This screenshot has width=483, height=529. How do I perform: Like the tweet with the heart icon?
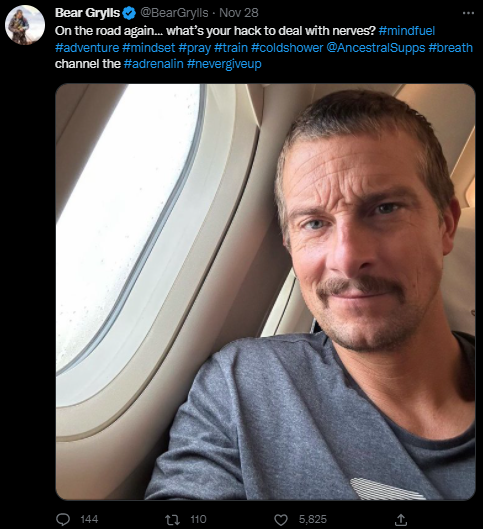[x=281, y=520]
